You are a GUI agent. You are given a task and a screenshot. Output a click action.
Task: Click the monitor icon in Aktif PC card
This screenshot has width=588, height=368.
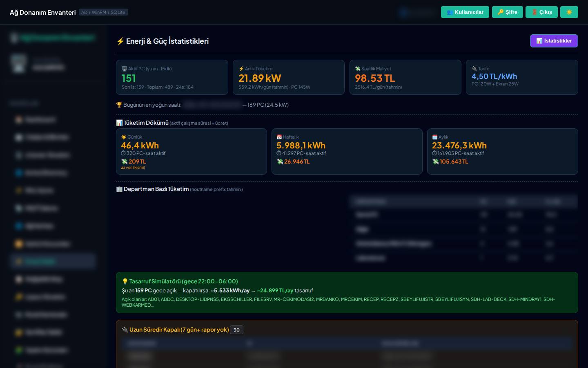125,69
